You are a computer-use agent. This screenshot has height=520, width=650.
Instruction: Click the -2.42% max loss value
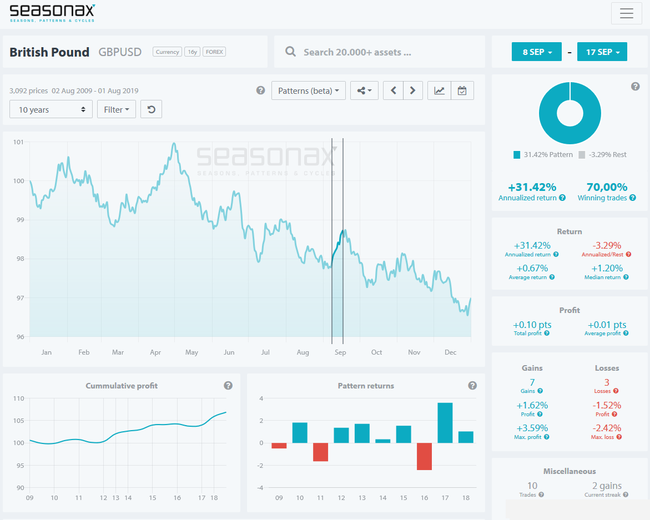[x=606, y=428]
